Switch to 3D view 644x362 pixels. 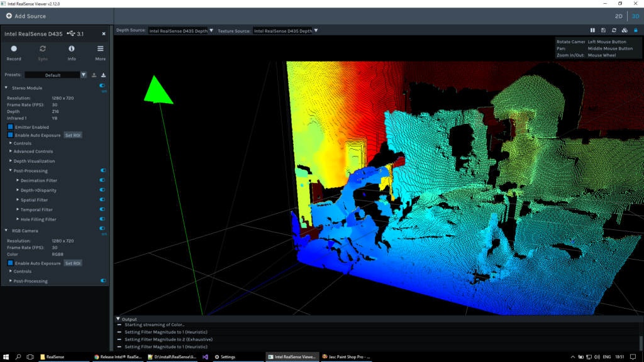click(635, 16)
